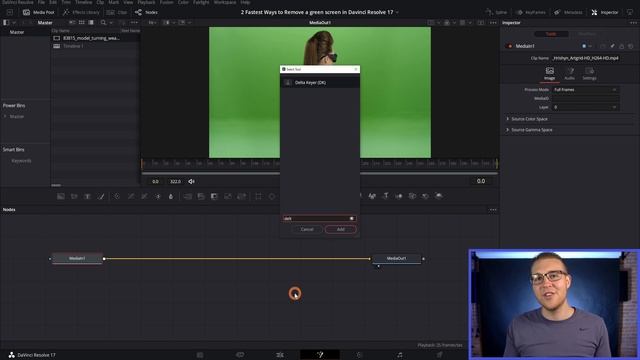Open the Layer dropdown in Inspector
Screen dimensions: 640x360
tap(585, 107)
